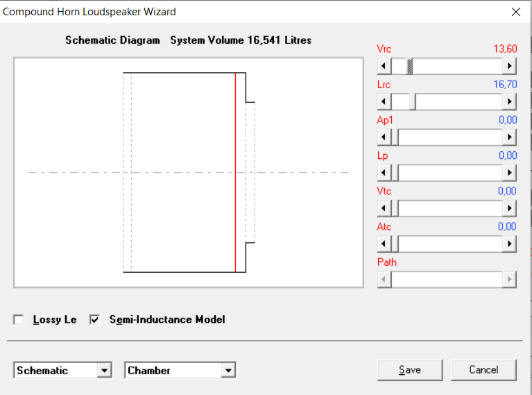This screenshot has width=532, height=395.
Task: Click the Cancel button
Action: point(483,370)
